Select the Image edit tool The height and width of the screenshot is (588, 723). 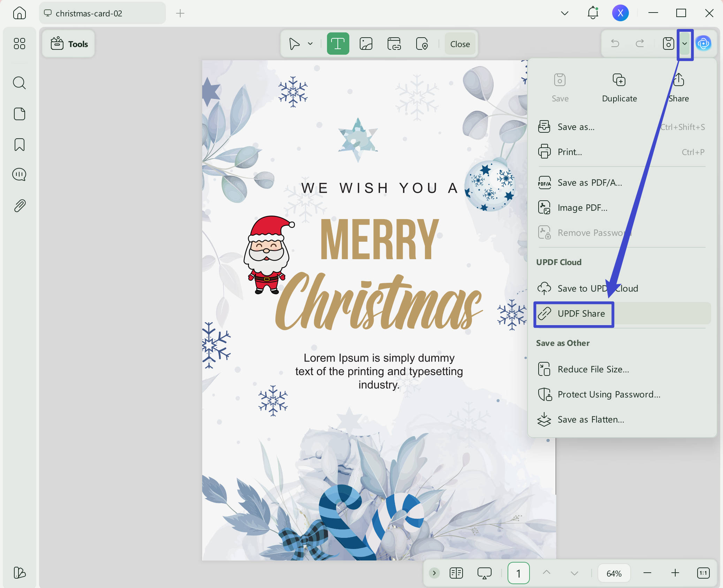366,44
